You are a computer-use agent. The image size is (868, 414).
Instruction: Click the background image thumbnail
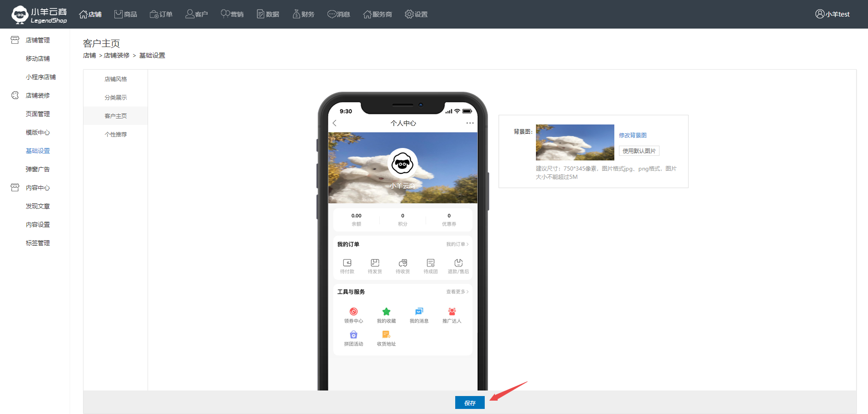[x=575, y=142]
